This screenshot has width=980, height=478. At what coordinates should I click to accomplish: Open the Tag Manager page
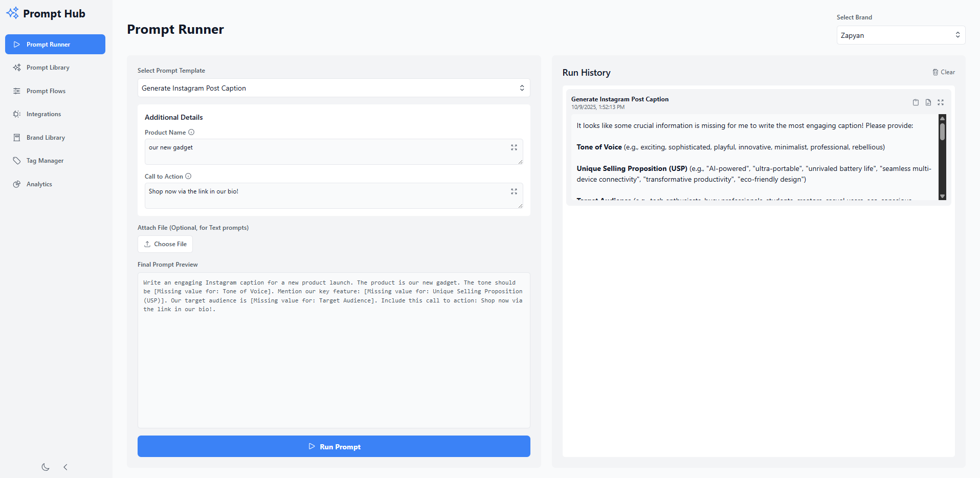(x=45, y=161)
